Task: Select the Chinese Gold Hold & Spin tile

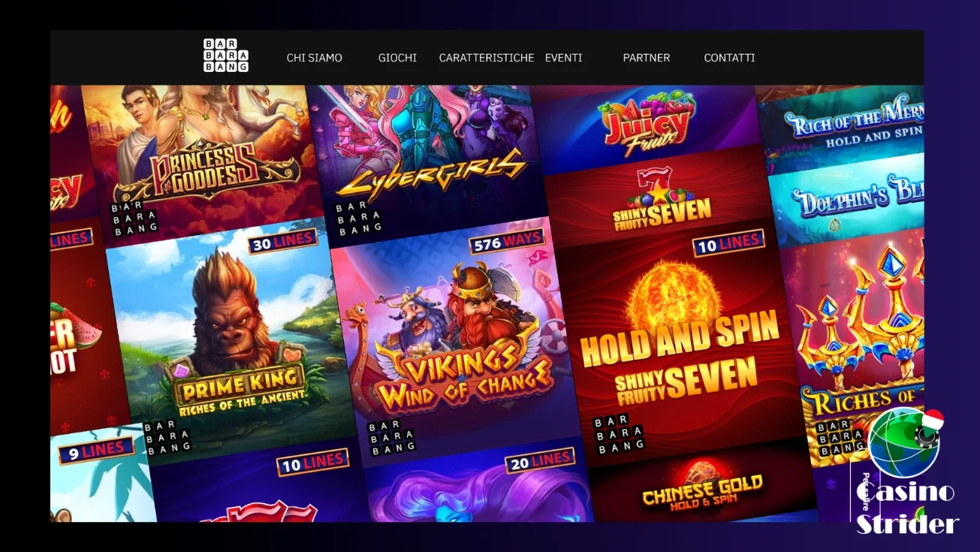Action: 702,487
